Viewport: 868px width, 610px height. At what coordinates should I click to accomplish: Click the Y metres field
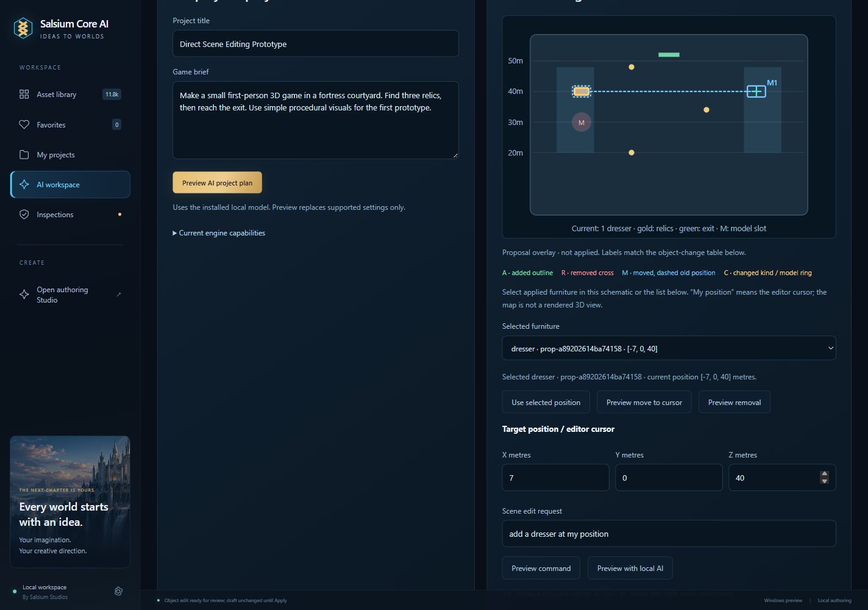[x=669, y=478]
